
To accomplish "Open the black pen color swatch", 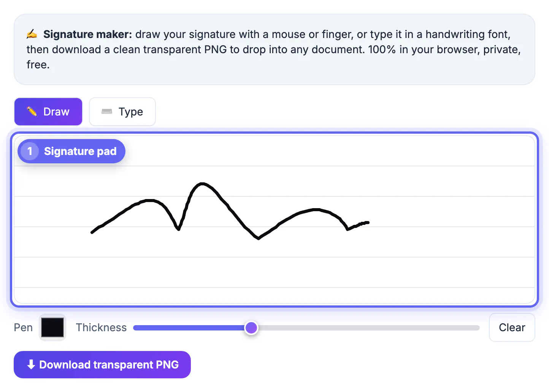I will pos(52,327).
